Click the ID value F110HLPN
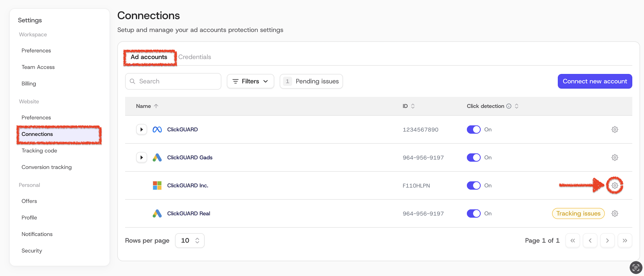 click(416, 186)
